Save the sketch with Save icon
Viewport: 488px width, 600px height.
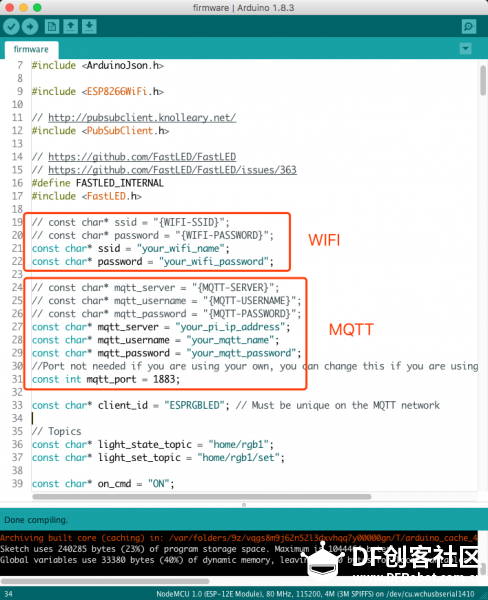89,26
